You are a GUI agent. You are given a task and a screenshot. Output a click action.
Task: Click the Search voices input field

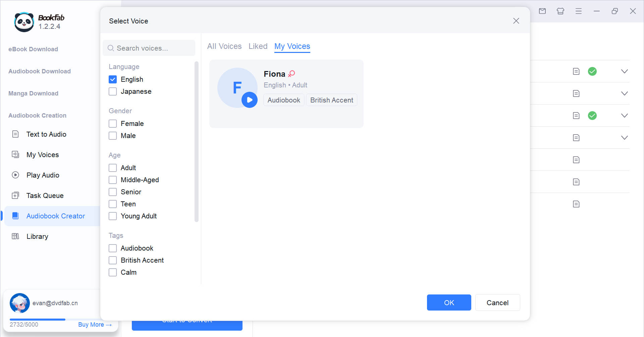point(149,48)
